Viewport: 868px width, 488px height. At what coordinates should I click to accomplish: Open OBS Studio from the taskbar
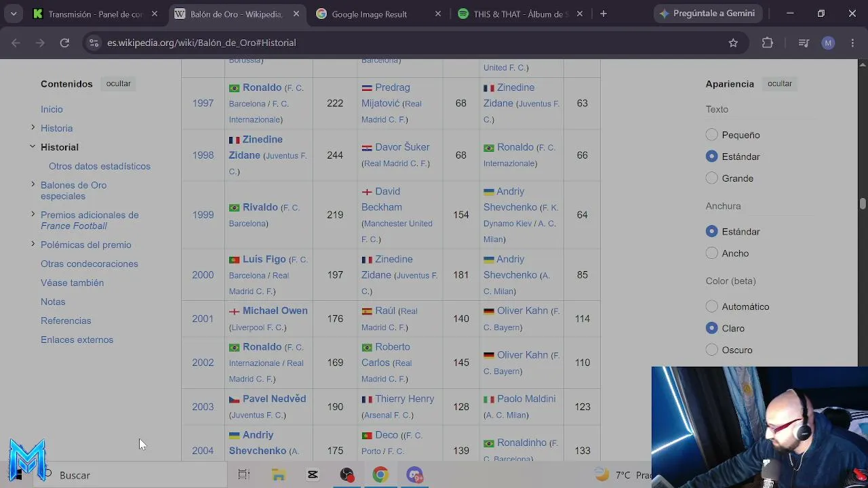(347, 475)
